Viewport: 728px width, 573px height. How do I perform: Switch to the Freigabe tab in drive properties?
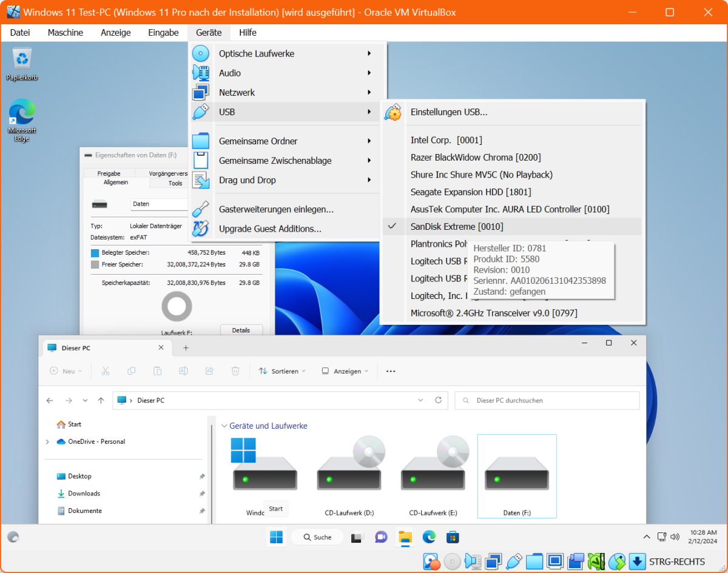109,173
